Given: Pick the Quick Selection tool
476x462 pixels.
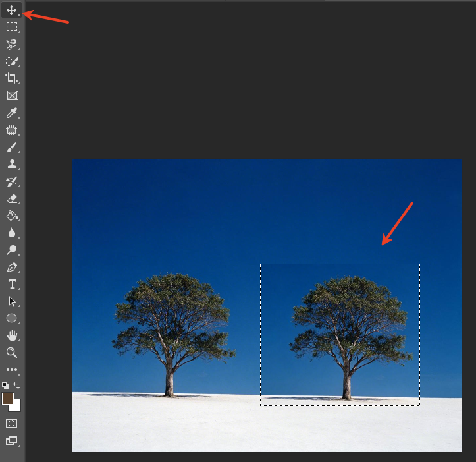Looking at the screenshot, I should (x=12, y=61).
